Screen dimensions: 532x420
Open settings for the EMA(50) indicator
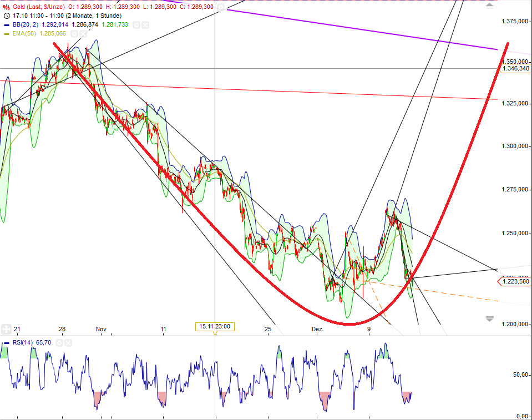click(x=74, y=33)
